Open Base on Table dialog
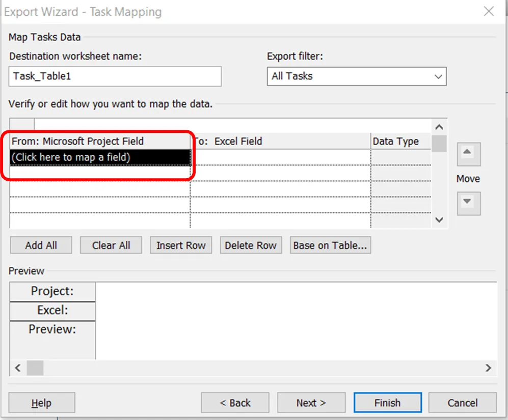 (330, 245)
